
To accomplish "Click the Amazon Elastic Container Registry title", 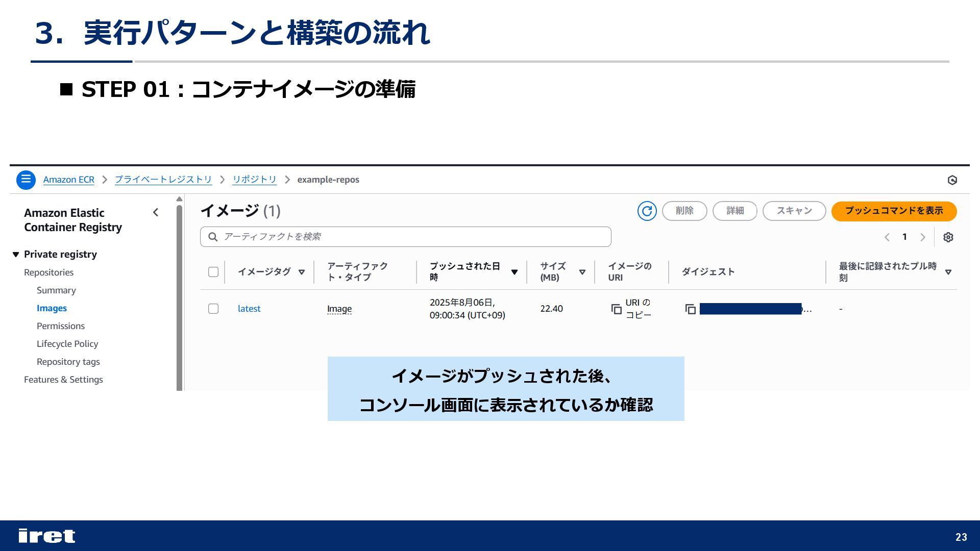I will [73, 220].
